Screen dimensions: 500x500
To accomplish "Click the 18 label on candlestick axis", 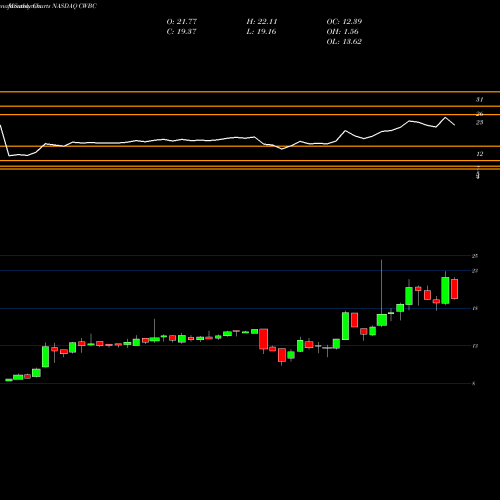I will point(475,308).
